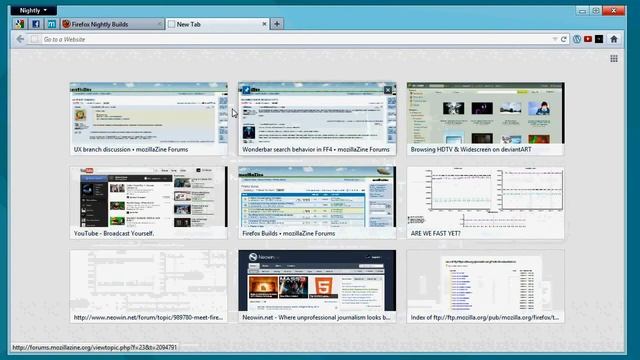Remove the Wonderbar search behavior tile
The height and width of the screenshot is (360, 640).
(x=388, y=90)
